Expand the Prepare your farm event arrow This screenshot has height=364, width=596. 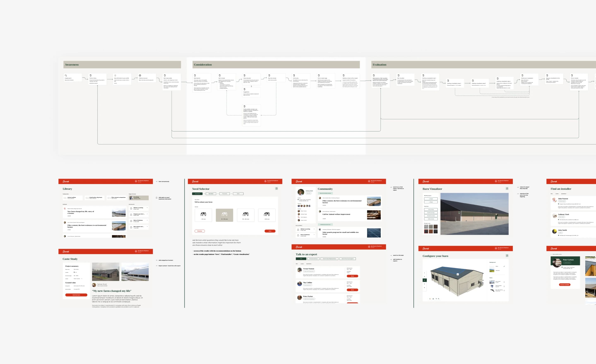pyautogui.click(x=147, y=214)
